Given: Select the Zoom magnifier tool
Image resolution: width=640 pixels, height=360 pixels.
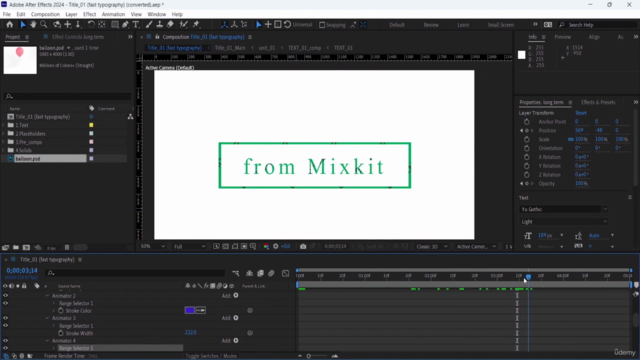Looking at the screenshot, I should pyautogui.click(x=44, y=25).
